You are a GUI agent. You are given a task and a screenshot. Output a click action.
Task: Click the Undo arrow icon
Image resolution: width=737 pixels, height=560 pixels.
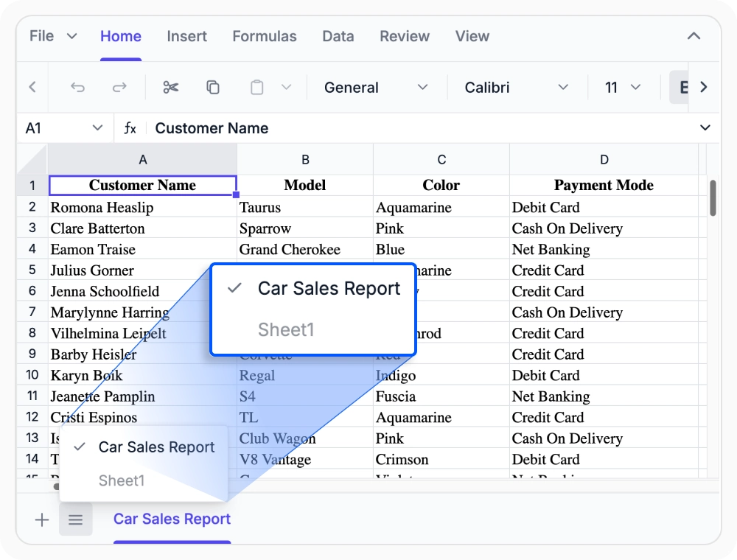[77, 88]
